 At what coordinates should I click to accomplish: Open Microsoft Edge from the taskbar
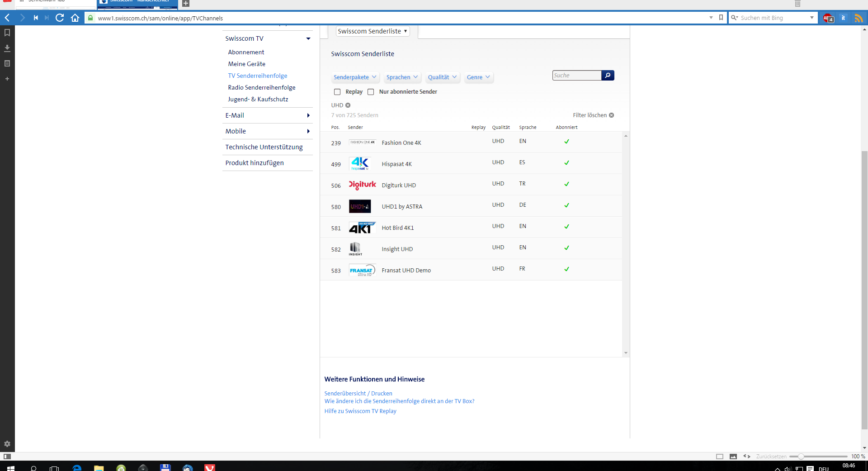click(x=77, y=467)
